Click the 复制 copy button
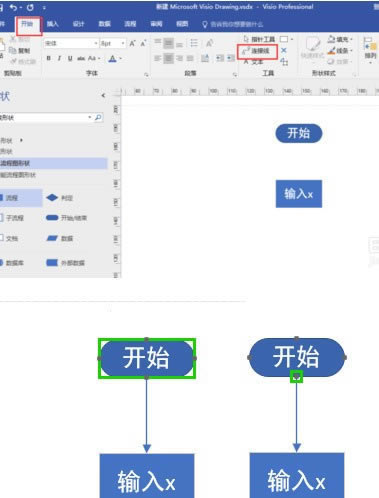Screen dimensions: 379x498 pyautogui.click(x=20, y=51)
